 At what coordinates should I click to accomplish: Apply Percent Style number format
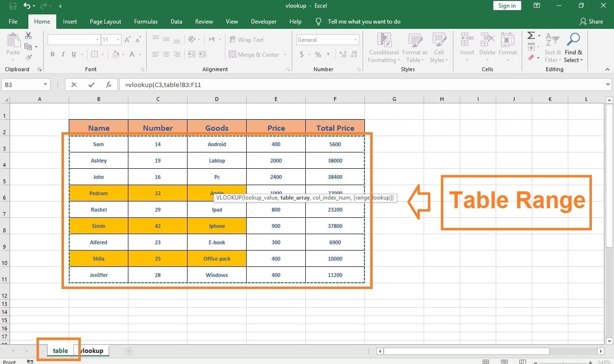coord(317,54)
